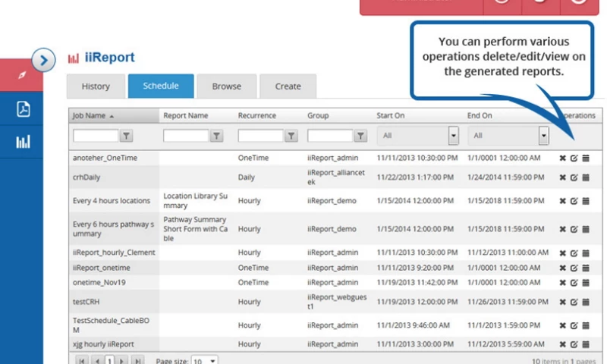
Task: Select the 11/19/2013 11:42:00 PM start date
Action: pos(417,283)
